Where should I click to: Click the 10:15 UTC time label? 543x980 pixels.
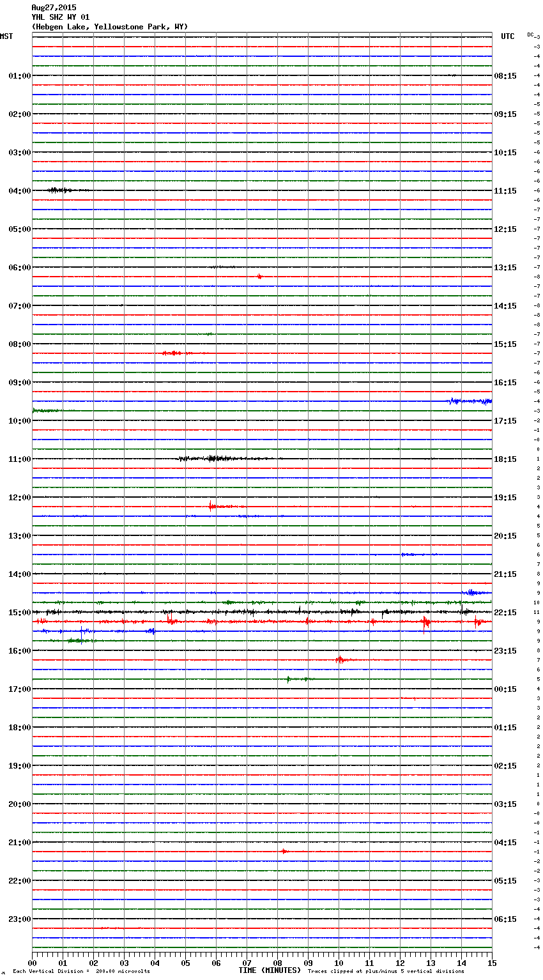tap(505, 153)
